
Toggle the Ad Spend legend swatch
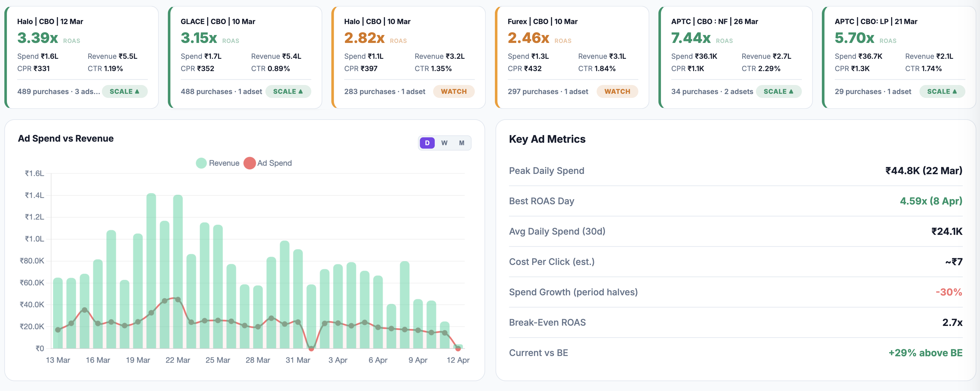coord(250,163)
